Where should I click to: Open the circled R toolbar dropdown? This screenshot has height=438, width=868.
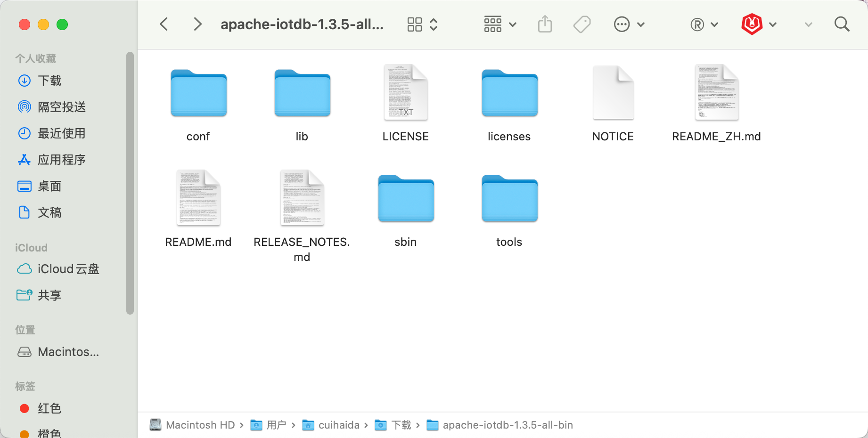pyautogui.click(x=704, y=24)
